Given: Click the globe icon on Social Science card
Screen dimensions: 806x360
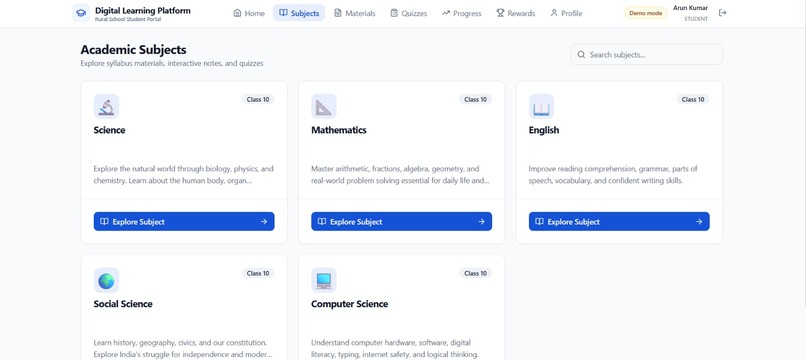Looking at the screenshot, I should point(106,280).
